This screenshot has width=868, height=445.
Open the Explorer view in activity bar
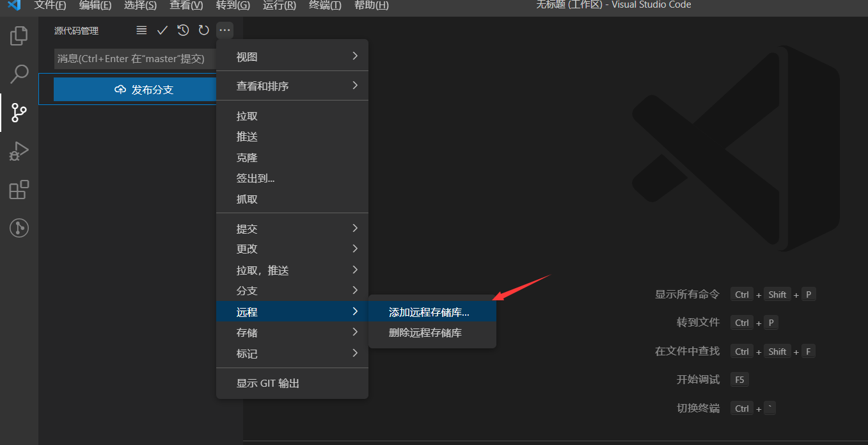(19, 36)
